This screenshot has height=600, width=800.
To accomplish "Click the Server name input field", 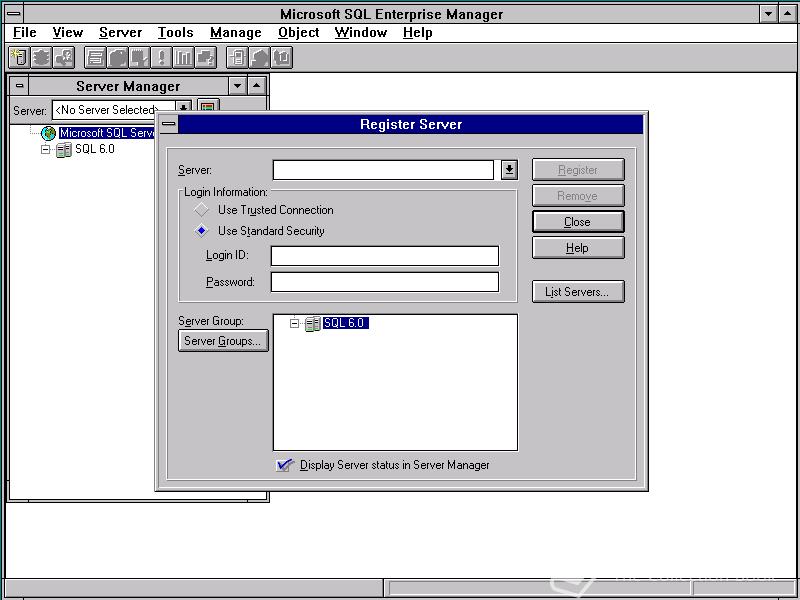I will pos(383,170).
